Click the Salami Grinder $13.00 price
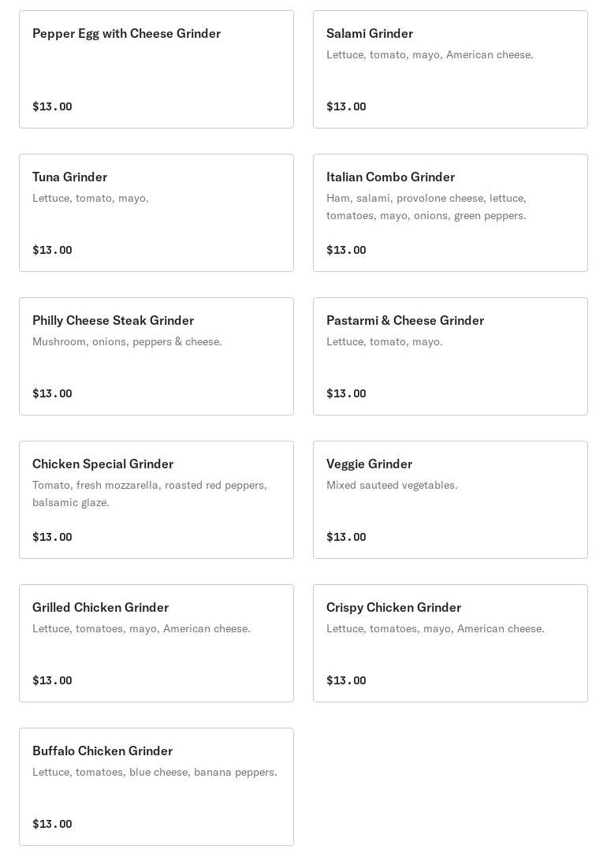607x868 pixels. coord(346,106)
